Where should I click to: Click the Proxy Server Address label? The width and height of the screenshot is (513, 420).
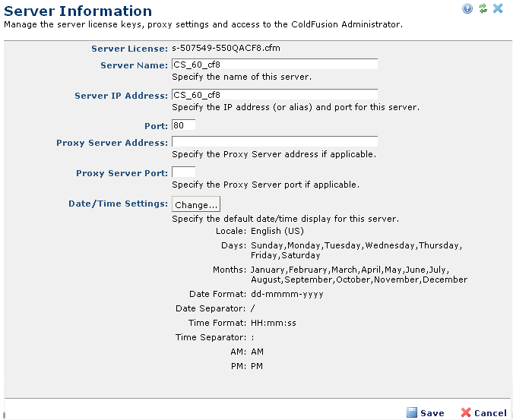[112, 143]
